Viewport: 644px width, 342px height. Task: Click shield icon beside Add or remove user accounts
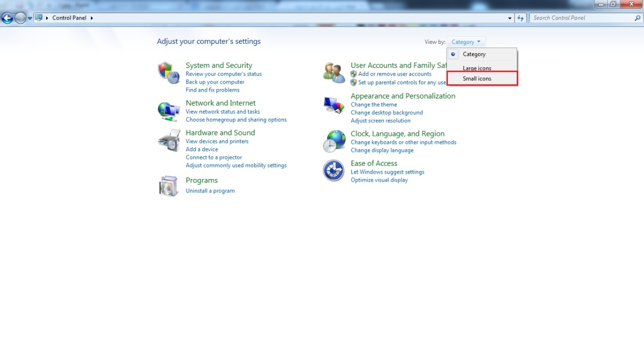pyautogui.click(x=354, y=74)
